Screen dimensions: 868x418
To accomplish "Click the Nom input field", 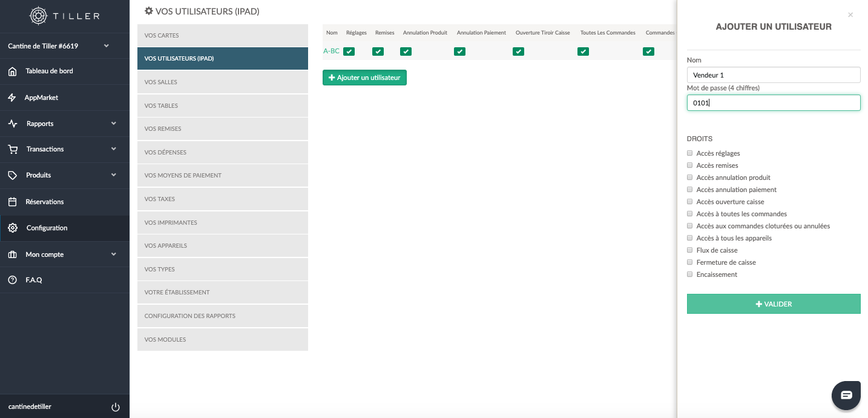I will tap(773, 75).
